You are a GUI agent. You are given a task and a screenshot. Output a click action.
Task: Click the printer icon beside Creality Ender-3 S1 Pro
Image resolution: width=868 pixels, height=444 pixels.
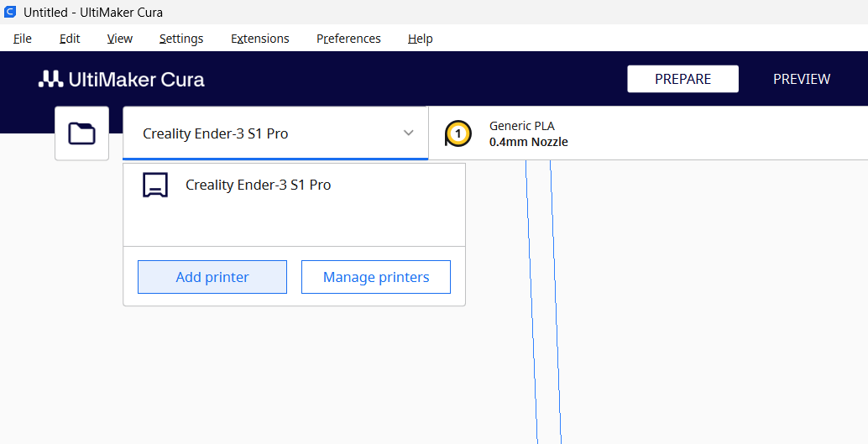click(155, 185)
